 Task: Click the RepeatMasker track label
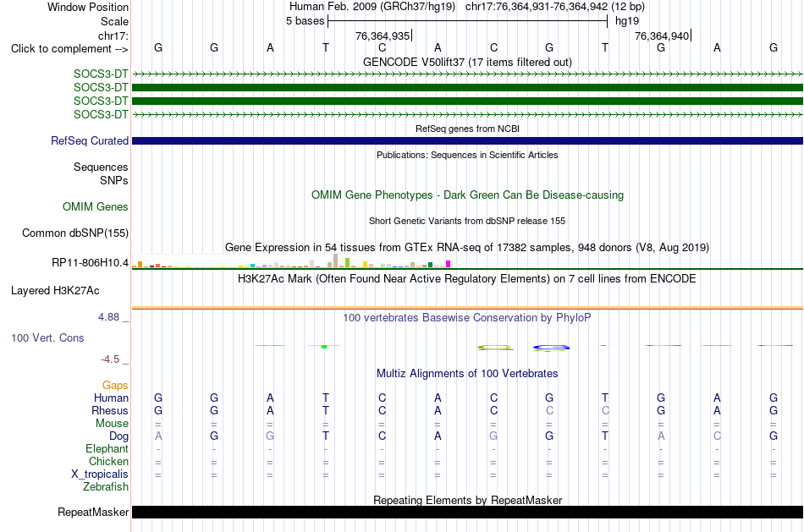click(93, 512)
